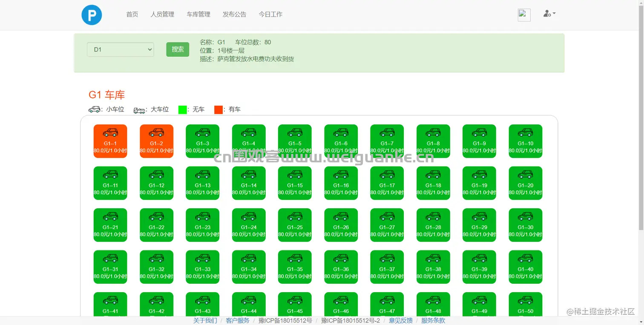This screenshot has width=644, height=325.
Task: Click the car icon on spot G1--36
Action: coord(341,259)
